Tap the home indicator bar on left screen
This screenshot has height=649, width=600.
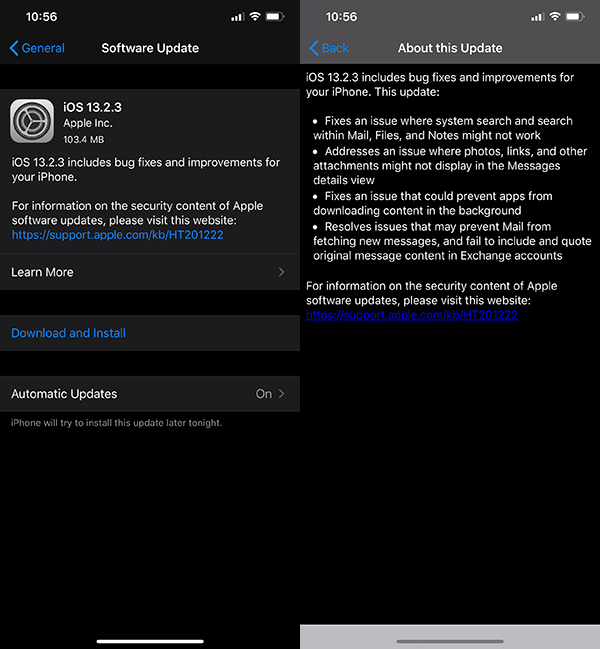(150, 641)
